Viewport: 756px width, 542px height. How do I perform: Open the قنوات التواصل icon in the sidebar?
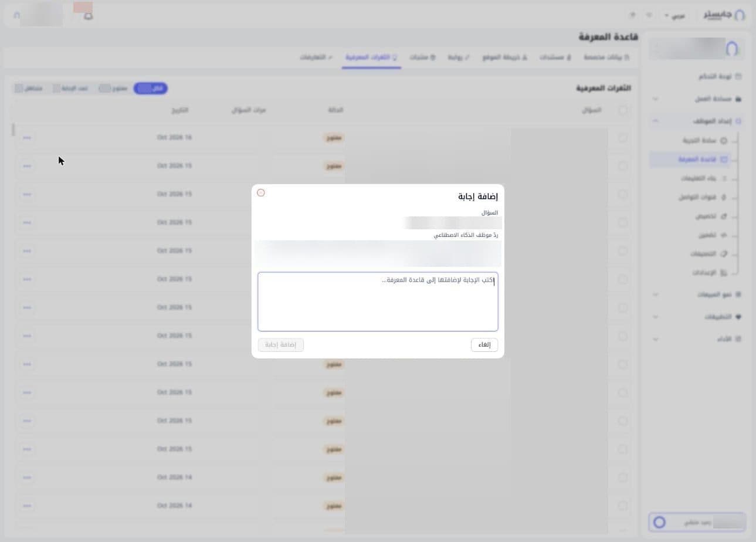pyautogui.click(x=724, y=198)
